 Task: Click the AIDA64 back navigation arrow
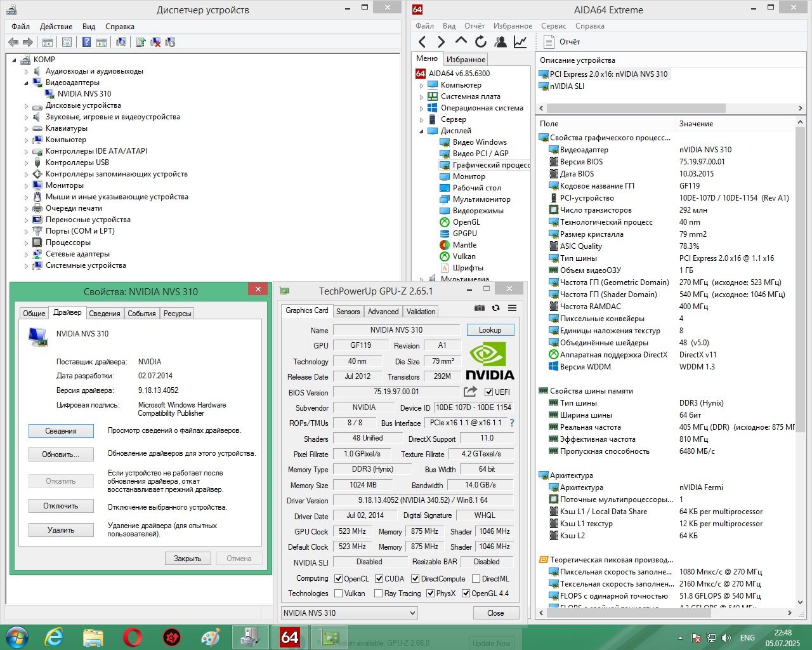pos(422,42)
